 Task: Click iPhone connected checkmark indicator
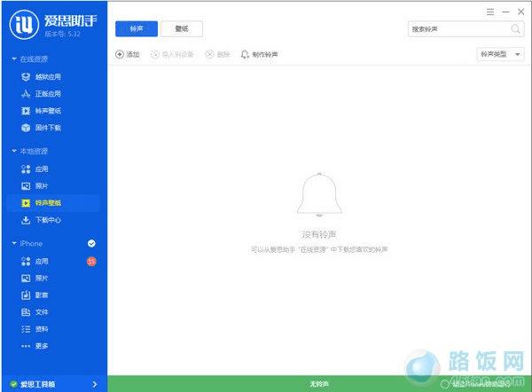pyautogui.click(x=91, y=243)
